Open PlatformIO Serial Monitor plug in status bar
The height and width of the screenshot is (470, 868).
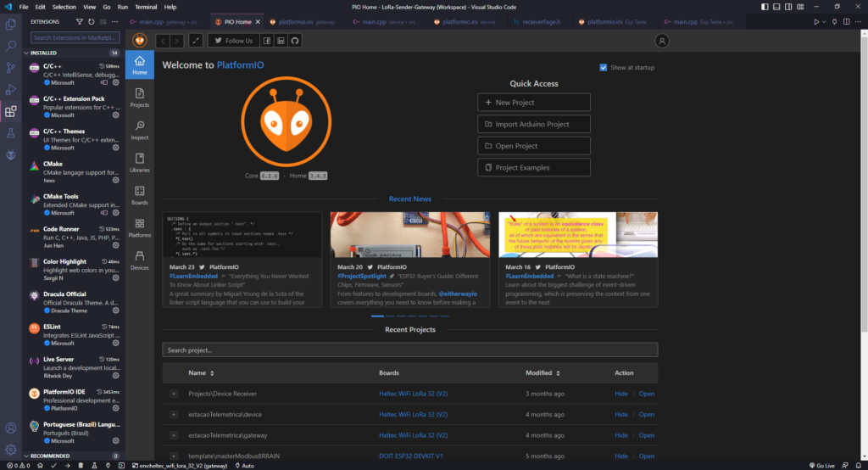pos(108,466)
